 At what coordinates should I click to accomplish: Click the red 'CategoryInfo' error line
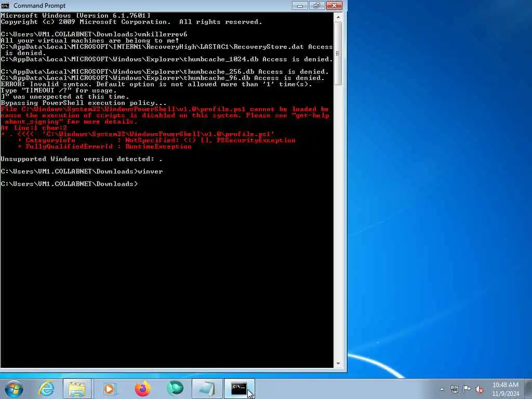click(157, 140)
